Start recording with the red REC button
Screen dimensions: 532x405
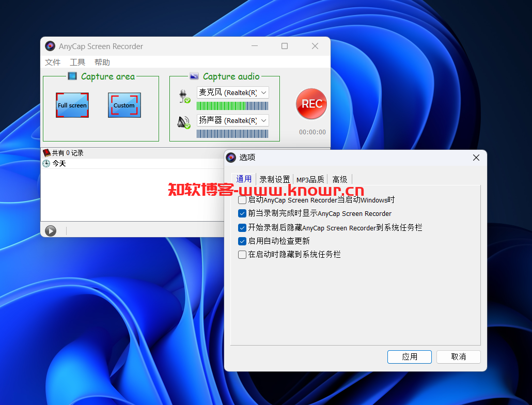[x=311, y=104]
